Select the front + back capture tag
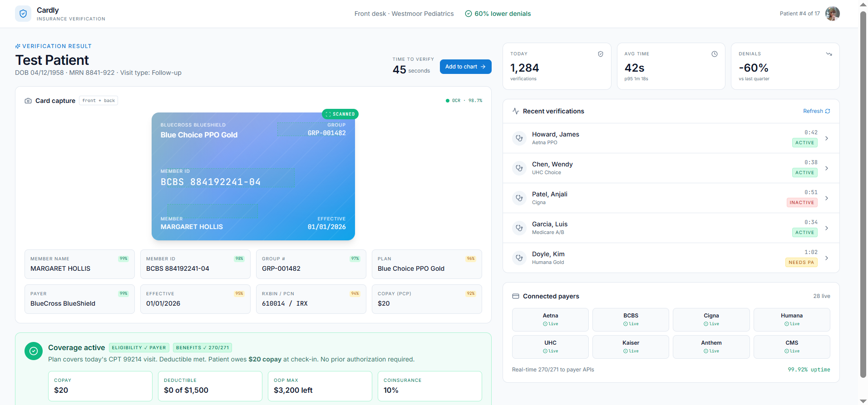 pyautogui.click(x=99, y=101)
